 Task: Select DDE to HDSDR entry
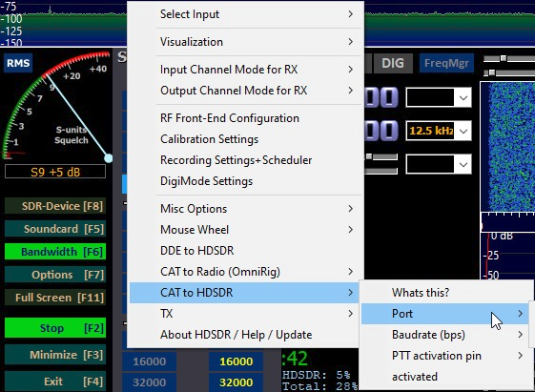click(x=245, y=251)
